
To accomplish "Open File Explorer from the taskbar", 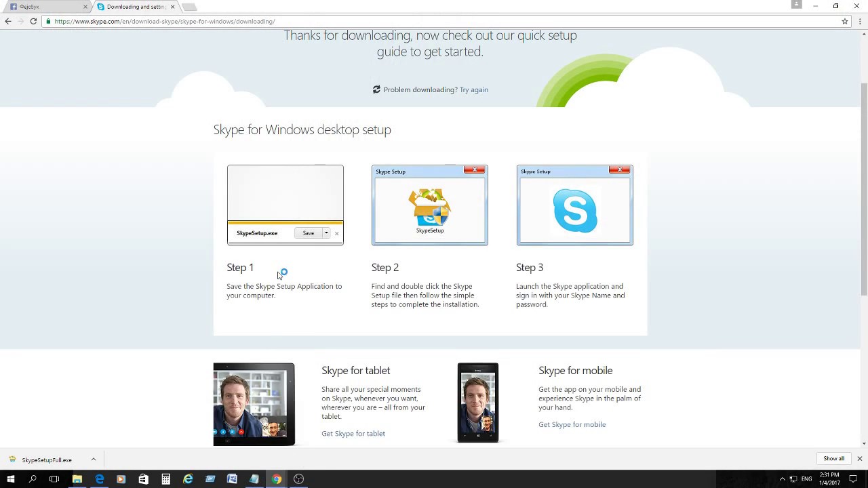I will 77,479.
